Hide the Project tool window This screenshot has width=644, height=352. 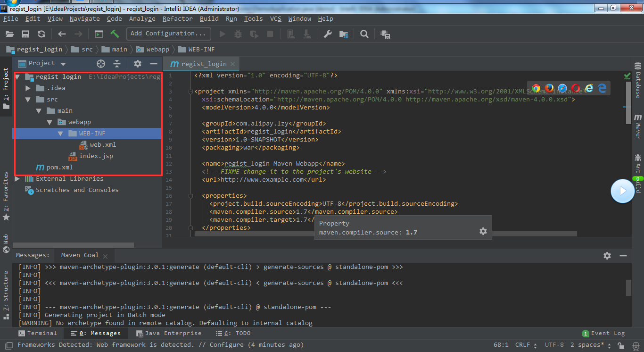point(153,64)
